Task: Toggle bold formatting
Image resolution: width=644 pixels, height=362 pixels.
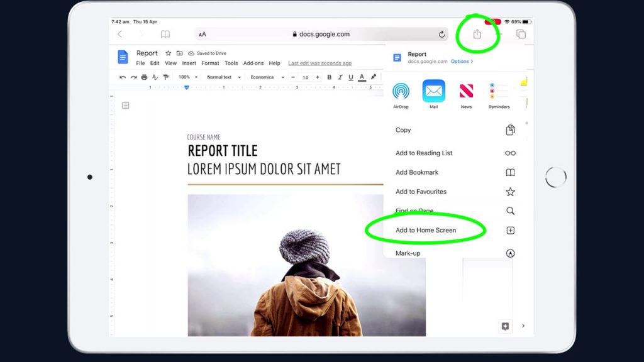Action: 328,77
